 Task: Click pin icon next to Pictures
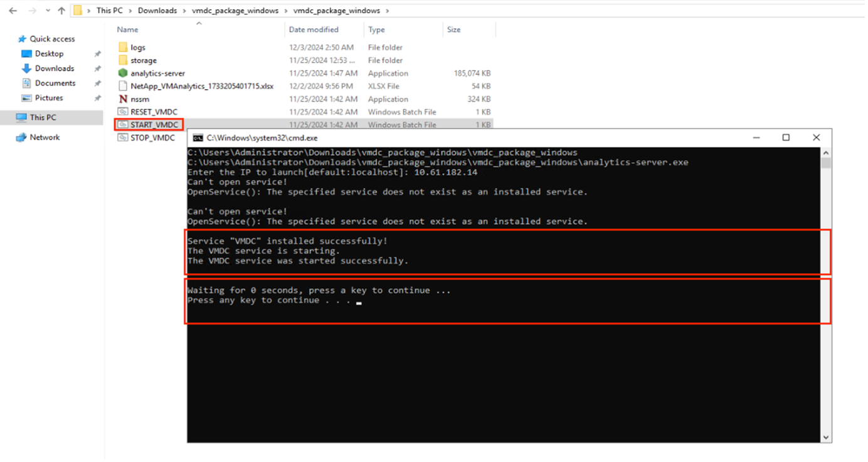[97, 99]
